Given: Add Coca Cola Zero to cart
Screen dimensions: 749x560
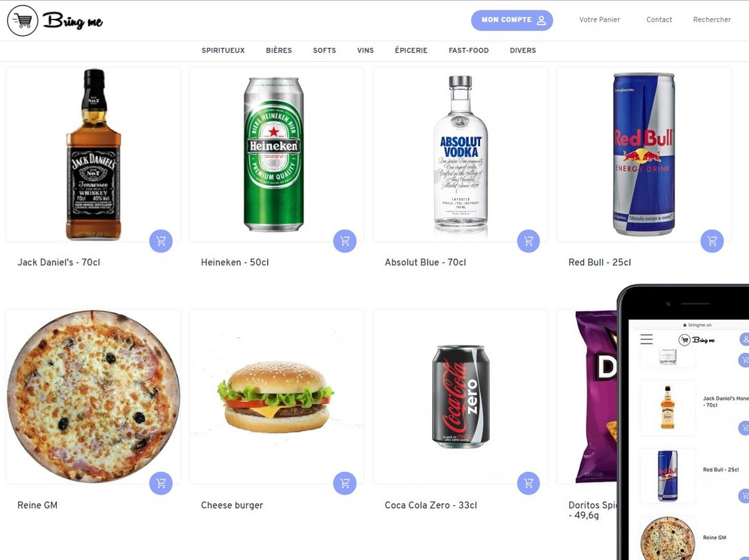Looking at the screenshot, I should tap(528, 483).
